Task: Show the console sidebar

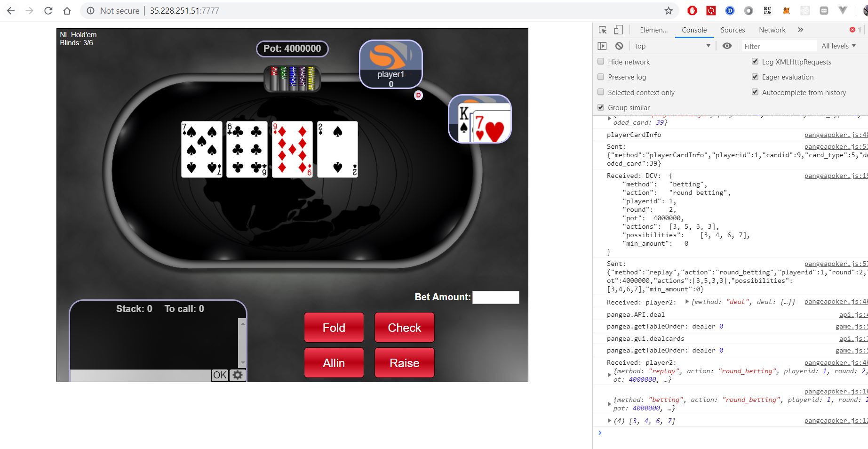Action: click(602, 46)
